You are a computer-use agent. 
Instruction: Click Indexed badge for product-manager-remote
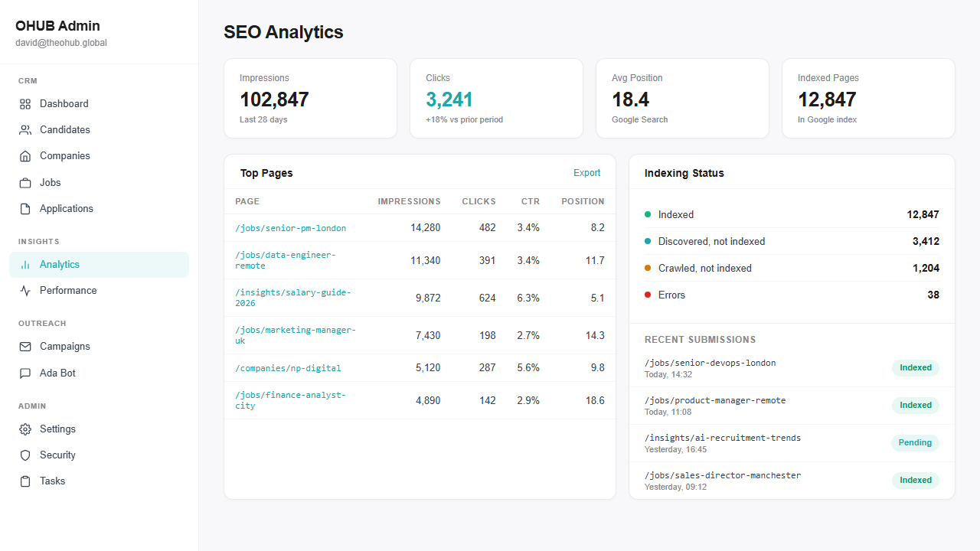[x=916, y=406]
